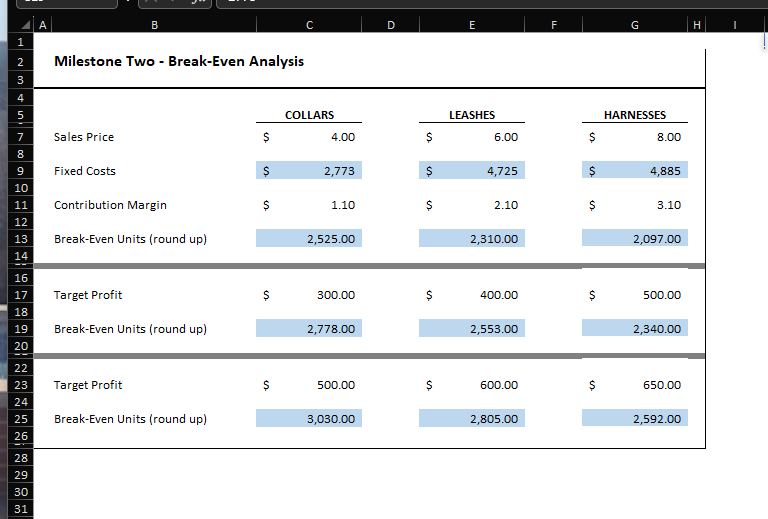Select break-even units 2,097.00 cell
The height and width of the screenshot is (519, 768).
(635, 238)
